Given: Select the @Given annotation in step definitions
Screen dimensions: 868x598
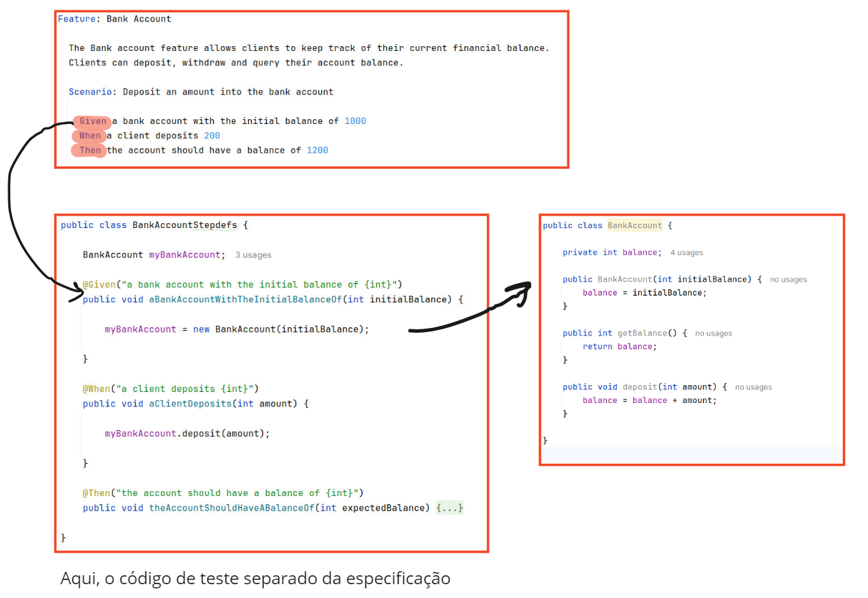Looking at the screenshot, I should coord(97,285).
